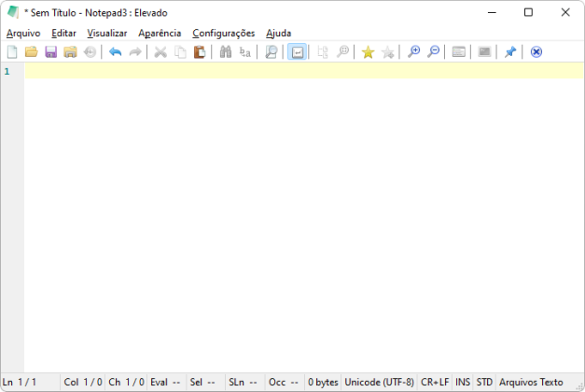Screen dimensions: 585x392
Task: Maximize the Notepad3 window
Action: (x=528, y=13)
